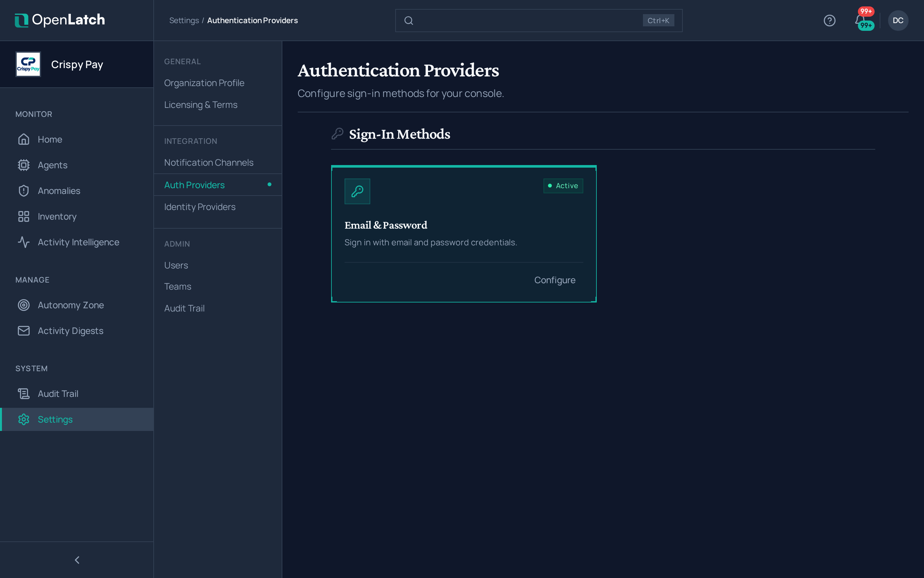Click the Autonomy Zone target icon
The height and width of the screenshot is (578, 924).
[x=24, y=305]
